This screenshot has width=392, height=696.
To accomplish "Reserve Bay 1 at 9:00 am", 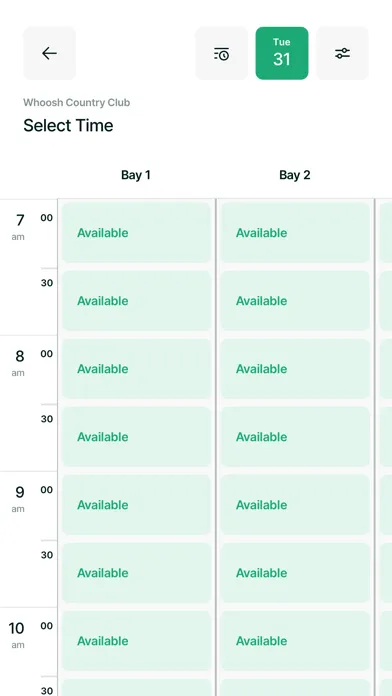I will (x=136, y=505).
